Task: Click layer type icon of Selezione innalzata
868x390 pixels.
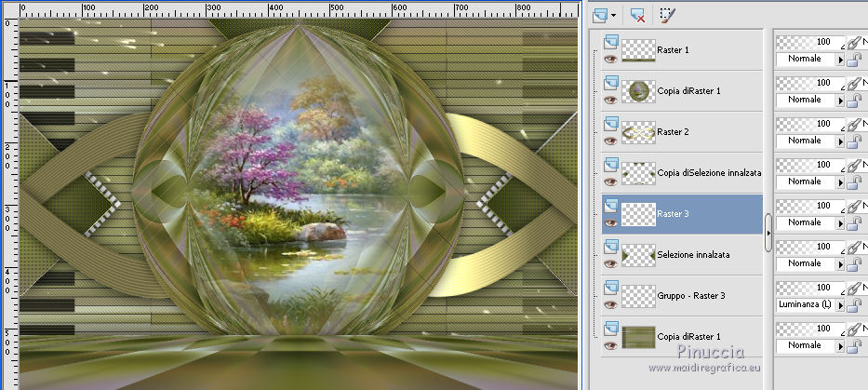Action: [610, 246]
